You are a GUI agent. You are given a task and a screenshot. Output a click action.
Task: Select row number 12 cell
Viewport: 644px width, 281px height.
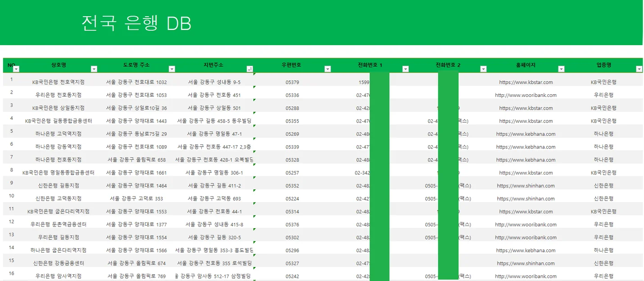(x=12, y=221)
